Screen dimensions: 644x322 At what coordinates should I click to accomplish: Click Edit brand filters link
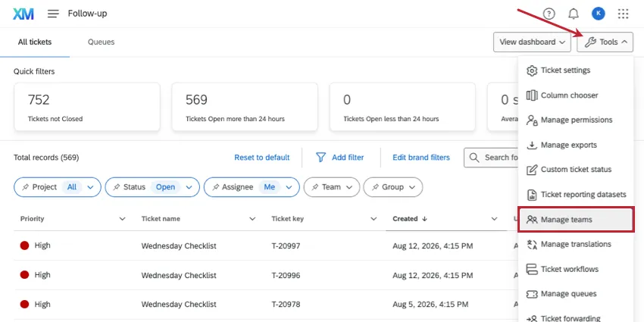421,158
